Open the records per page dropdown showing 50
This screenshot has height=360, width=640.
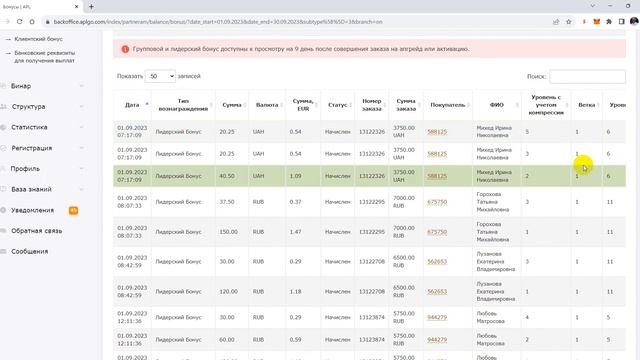[160, 76]
